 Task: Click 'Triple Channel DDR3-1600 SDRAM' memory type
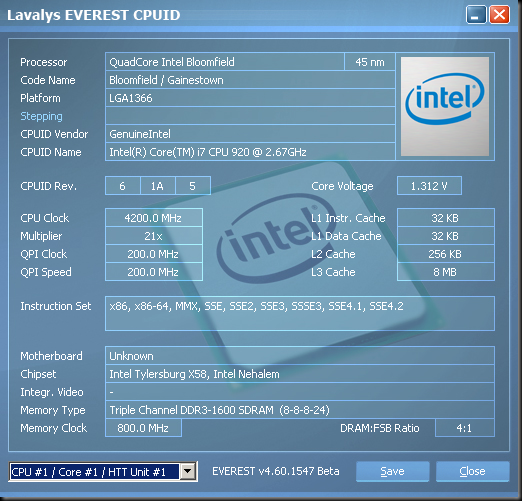[300, 410]
